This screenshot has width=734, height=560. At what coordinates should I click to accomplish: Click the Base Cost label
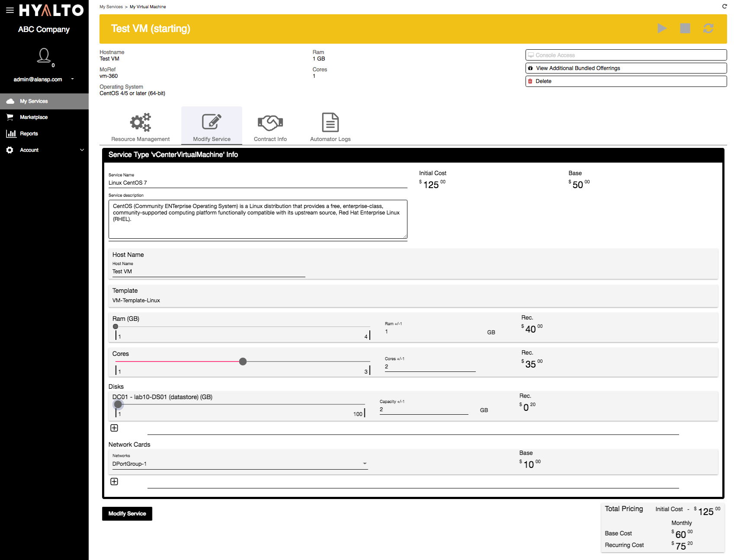(x=618, y=534)
